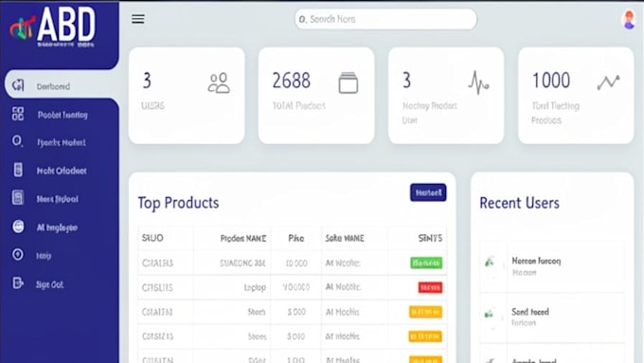Click the Sign Out link in the sidebar
The width and height of the screenshot is (644, 363).
tap(49, 284)
